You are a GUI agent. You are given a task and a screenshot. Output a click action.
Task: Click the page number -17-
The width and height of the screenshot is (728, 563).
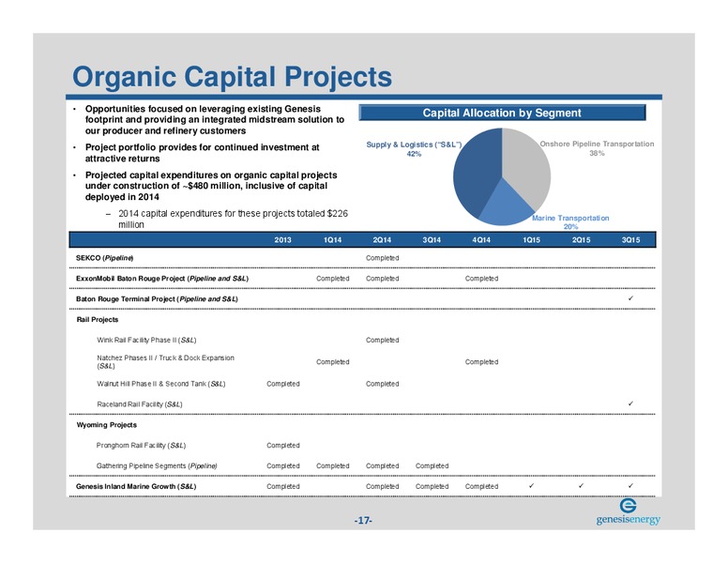tap(363, 520)
